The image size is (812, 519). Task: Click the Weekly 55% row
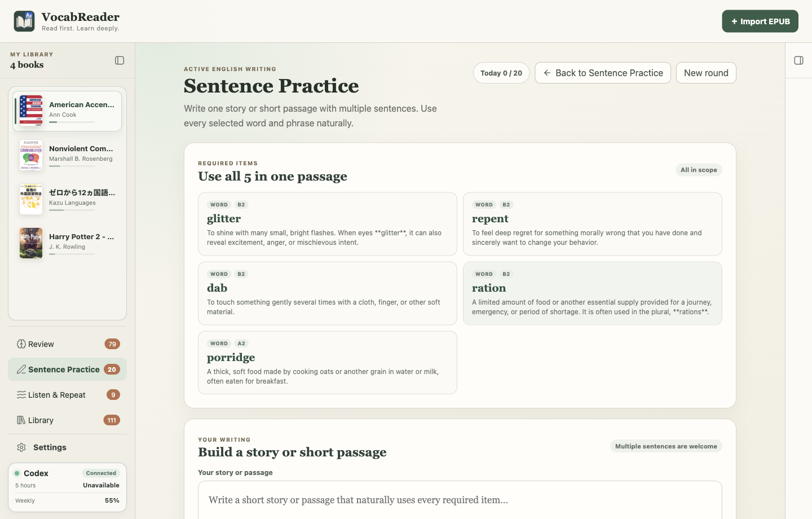tap(67, 500)
